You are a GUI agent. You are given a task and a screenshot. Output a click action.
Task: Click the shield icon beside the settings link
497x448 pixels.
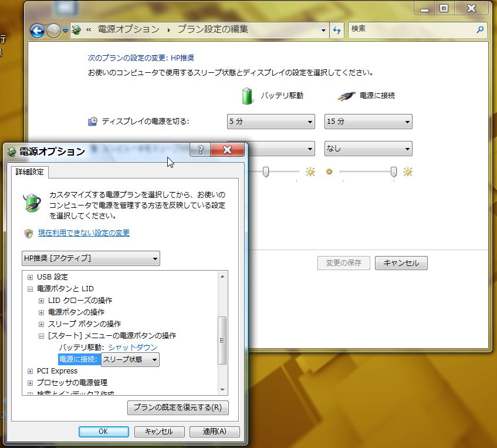(x=29, y=234)
